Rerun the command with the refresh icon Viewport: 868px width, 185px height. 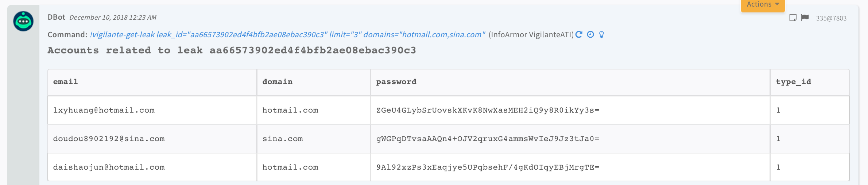coord(579,34)
